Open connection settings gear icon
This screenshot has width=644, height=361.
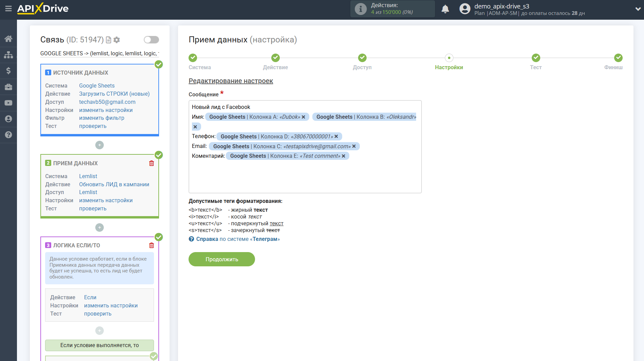coord(117,40)
